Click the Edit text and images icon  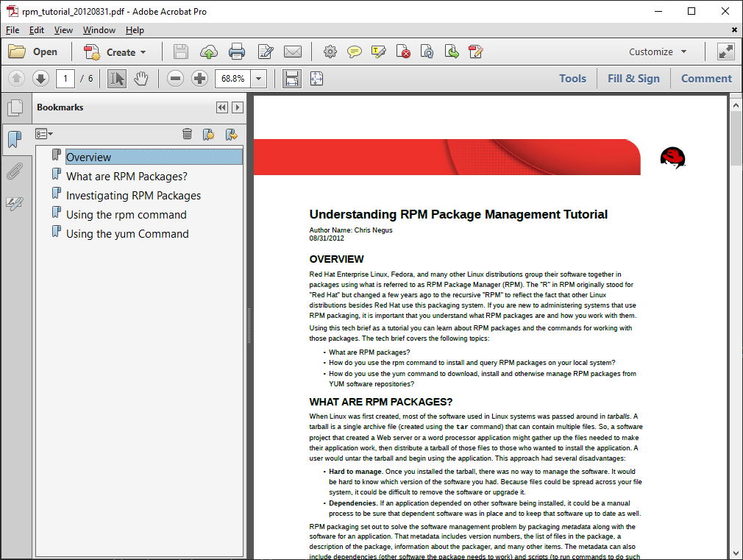tap(266, 52)
